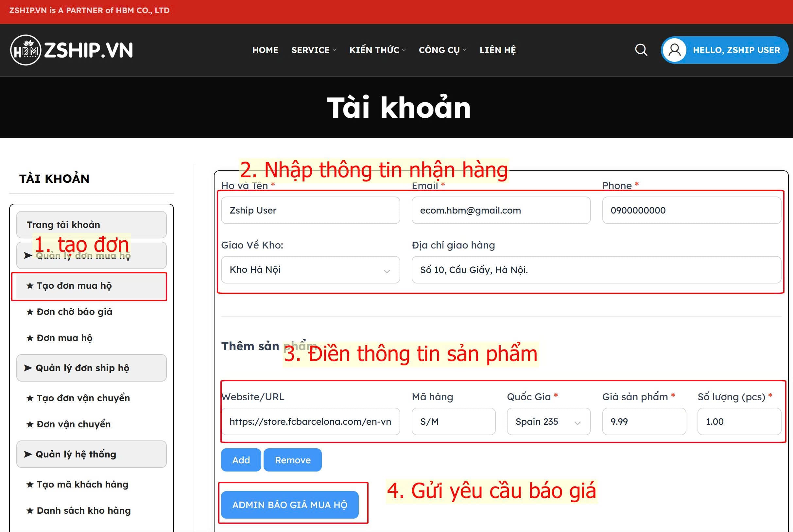793x532 pixels.
Task: Click the Website/URL input field
Action: point(310,421)
